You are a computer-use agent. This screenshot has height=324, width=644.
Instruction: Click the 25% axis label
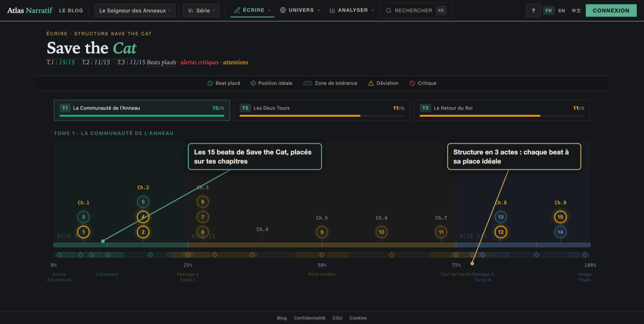pyautogui.click(x=188, y=265)
